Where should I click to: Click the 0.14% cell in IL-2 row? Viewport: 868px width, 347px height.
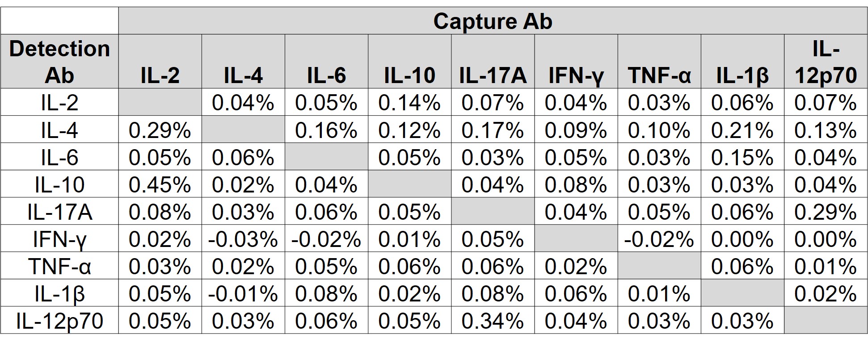click(409, 103)
